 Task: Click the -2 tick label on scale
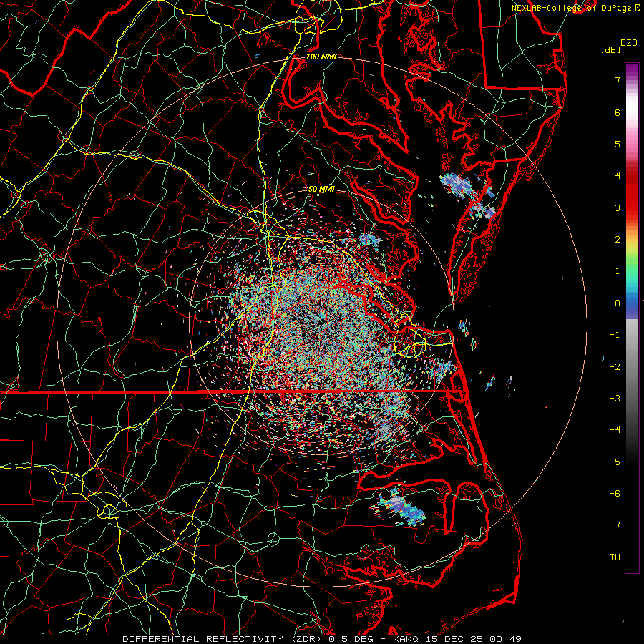pyautogui.click(x=615, y=367)
